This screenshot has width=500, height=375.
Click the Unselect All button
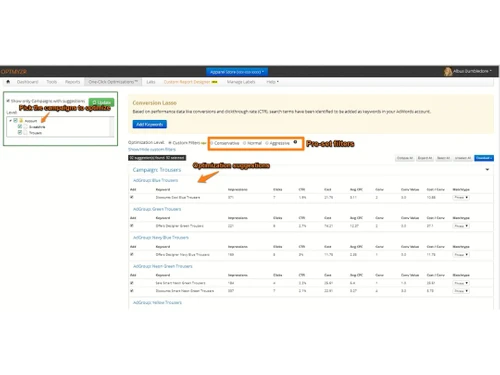[x=463, y=158]
